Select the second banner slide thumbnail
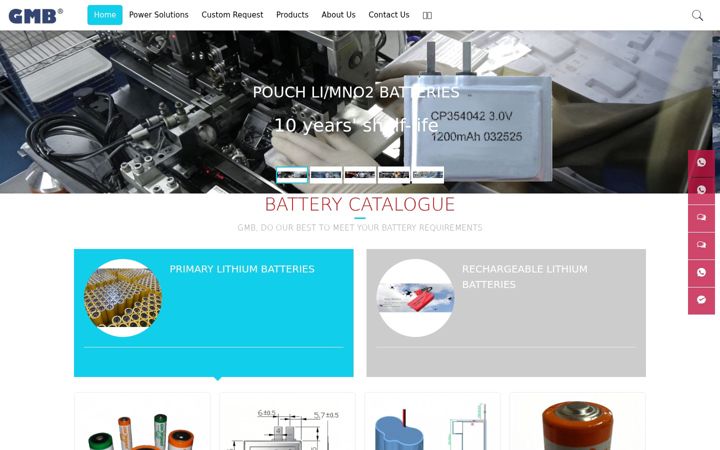This screenshot has height=450, width=720. tap(326, 175)
